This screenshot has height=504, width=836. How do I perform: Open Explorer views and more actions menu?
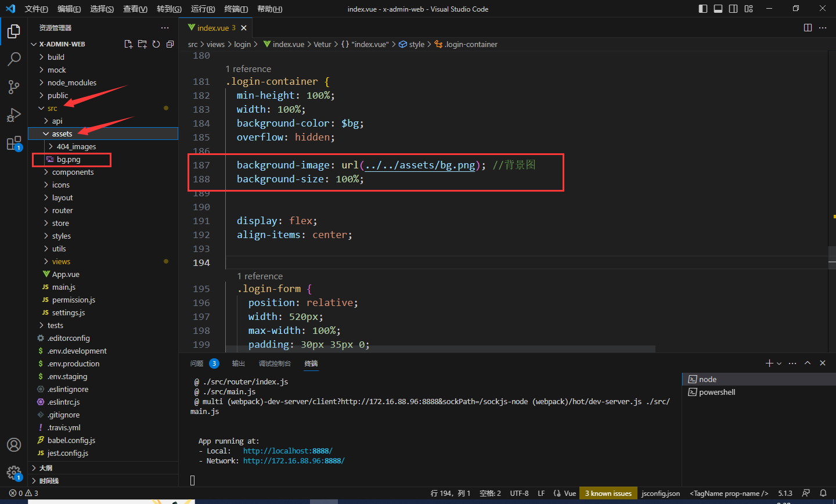165,28
